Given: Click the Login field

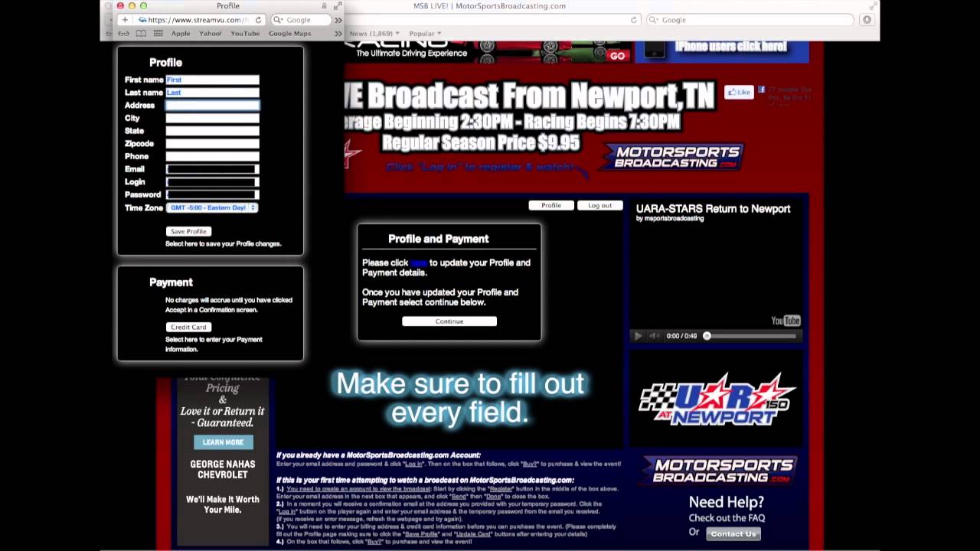Looking at the screenshot, I should 212,182.
